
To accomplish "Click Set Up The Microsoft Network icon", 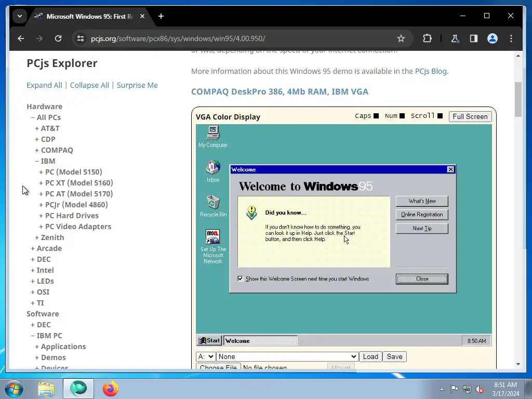I will [x=213, y=246].
